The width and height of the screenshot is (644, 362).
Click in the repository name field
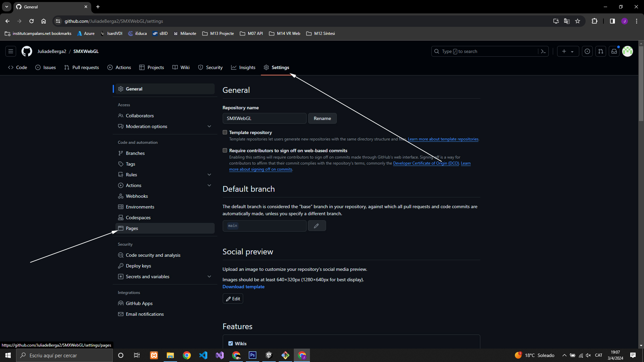pos(264,118)
